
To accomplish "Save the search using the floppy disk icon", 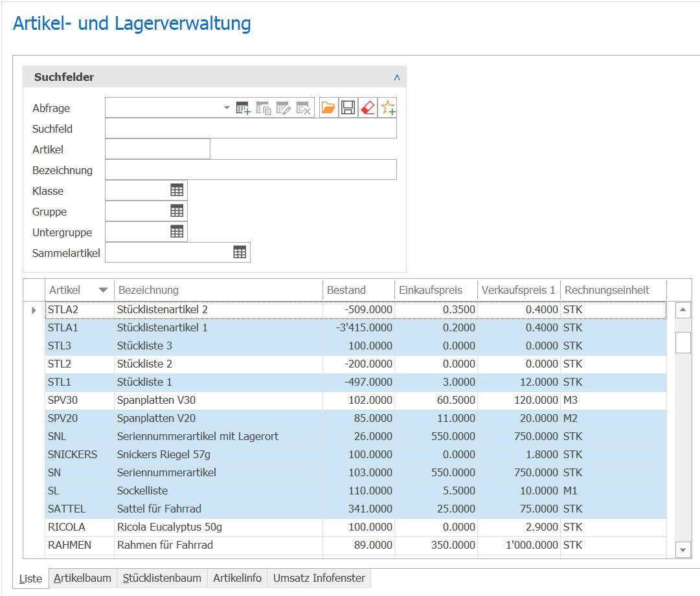I will (x=348, y=107).
